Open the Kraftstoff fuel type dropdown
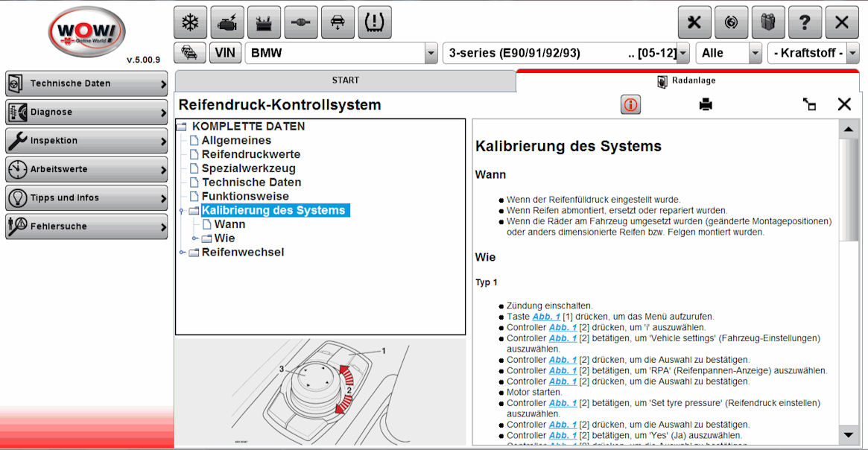 (853, 53)
